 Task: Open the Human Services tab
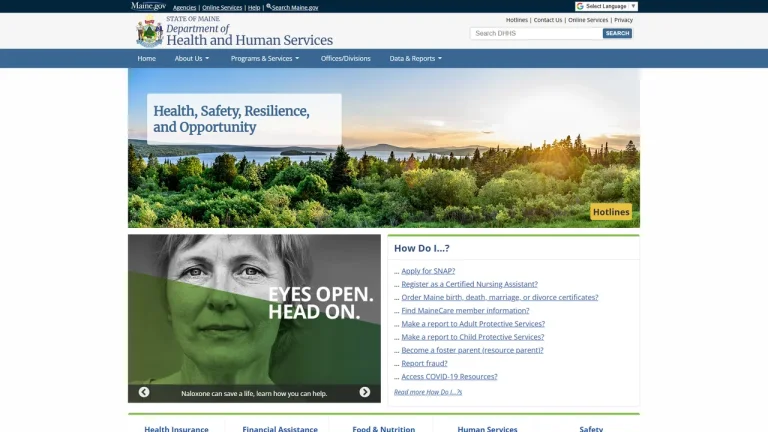487,428
